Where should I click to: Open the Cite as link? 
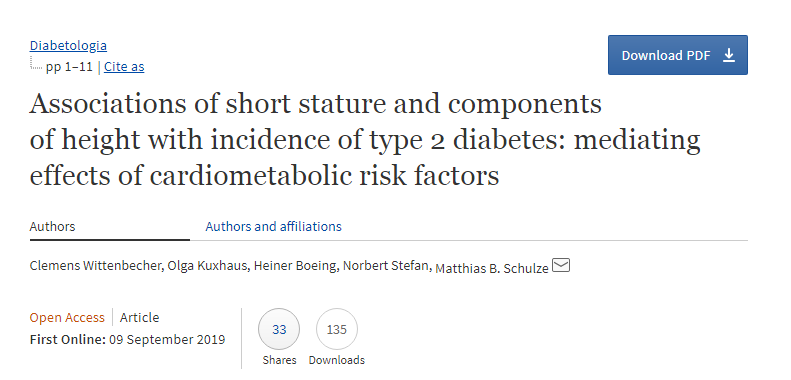point(124,67)
